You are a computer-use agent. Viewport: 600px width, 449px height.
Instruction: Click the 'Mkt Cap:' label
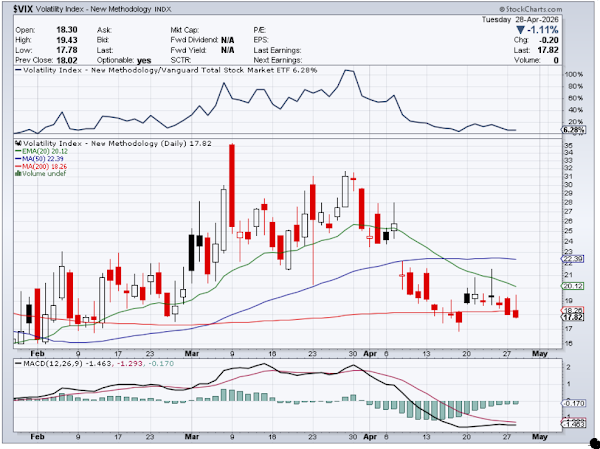185,30
